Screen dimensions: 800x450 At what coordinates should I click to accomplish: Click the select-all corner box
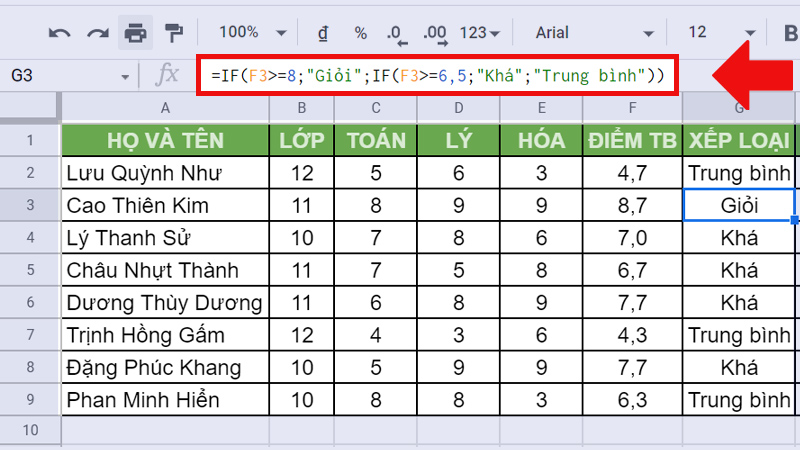pyautogui.click(x=30, y=108)
